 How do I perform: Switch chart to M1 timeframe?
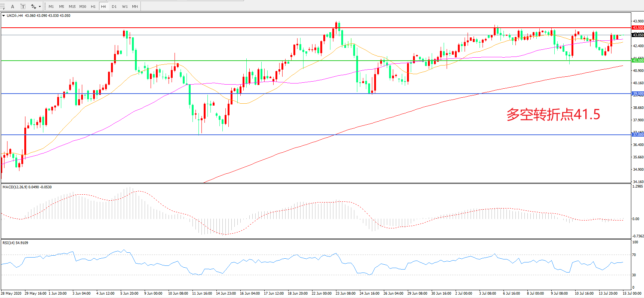[51, 6]
